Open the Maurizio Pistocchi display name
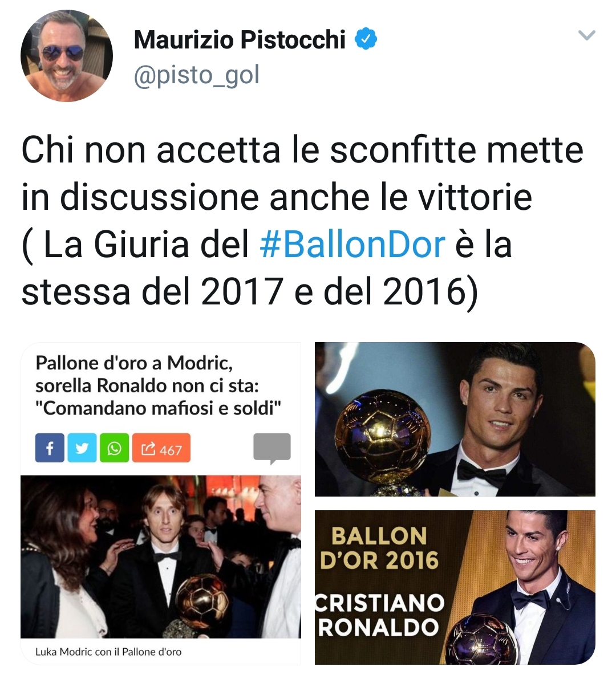The height and width of the screenshot is (679, 616). click(240, 40)
